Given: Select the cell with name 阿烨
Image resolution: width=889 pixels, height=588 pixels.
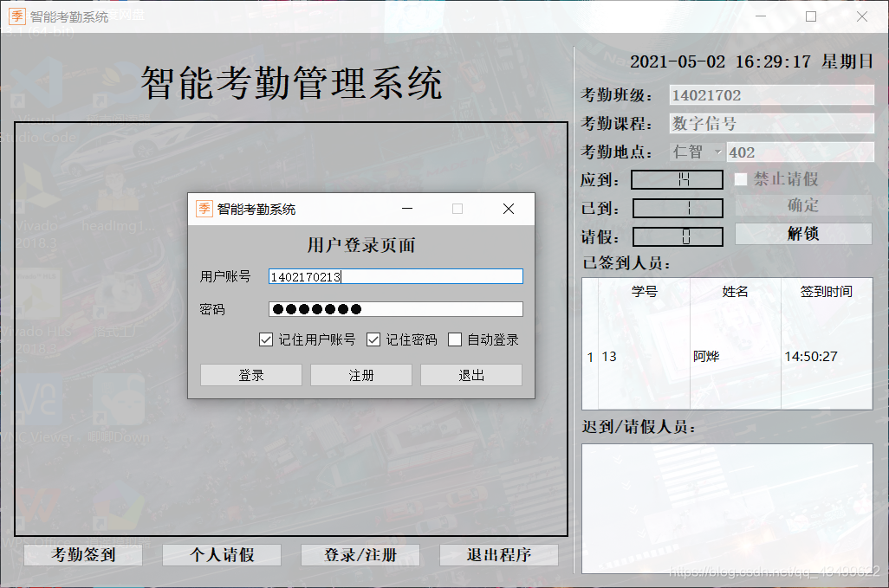Looking at the screenshot, I should (x=736, y=356).
